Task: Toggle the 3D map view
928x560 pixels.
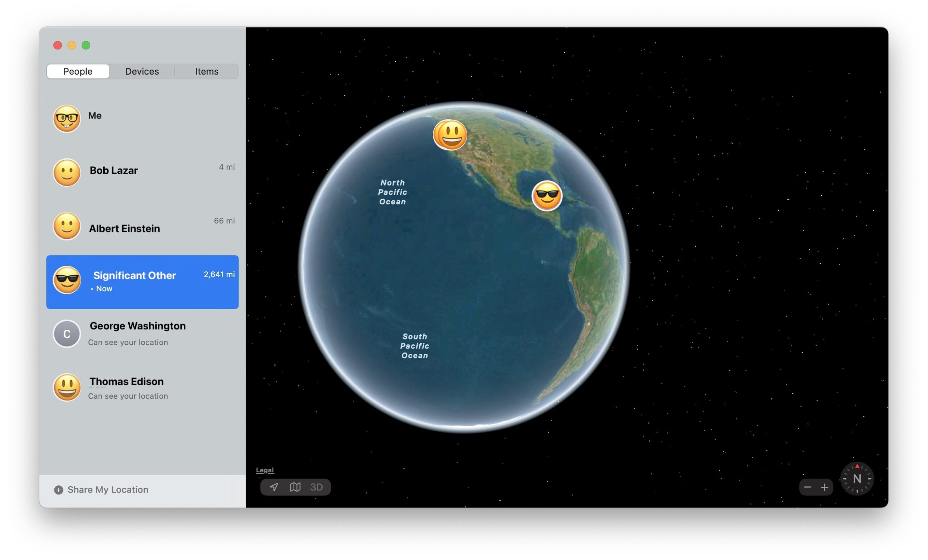Action: 316,487
